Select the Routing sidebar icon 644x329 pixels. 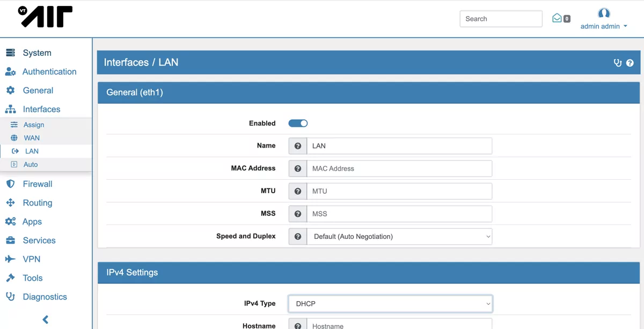[10, 202]
